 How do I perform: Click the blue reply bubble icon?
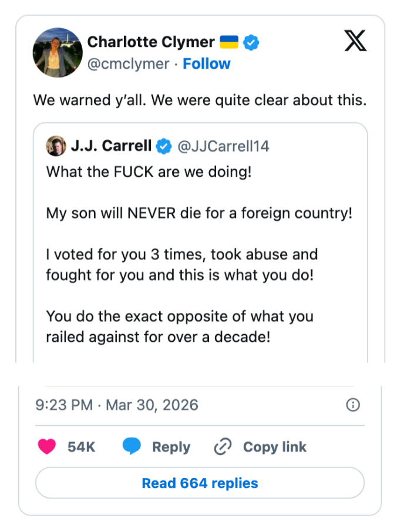click(132, 447)
